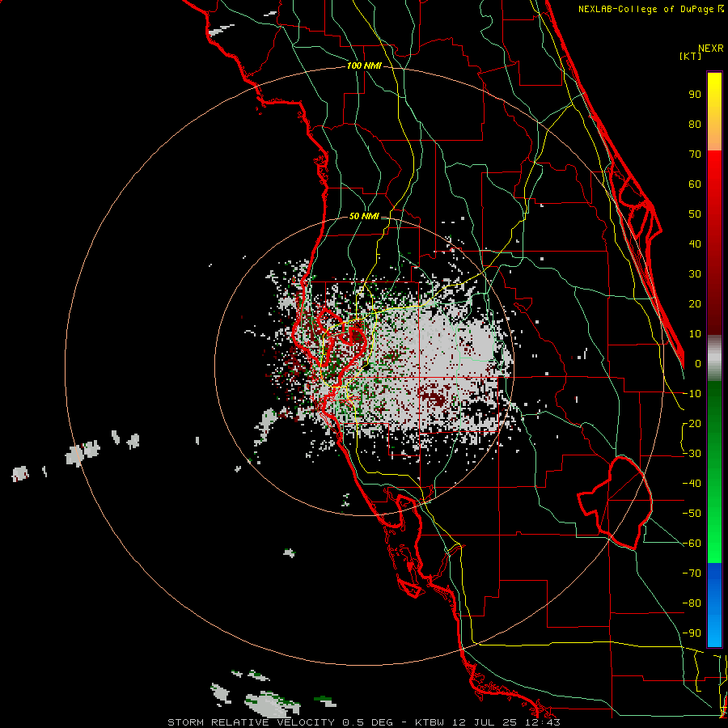Select the 50 value on the velocity scale
Image resolution: width=728 pixels, height=728 pixels.
point(695,214)
